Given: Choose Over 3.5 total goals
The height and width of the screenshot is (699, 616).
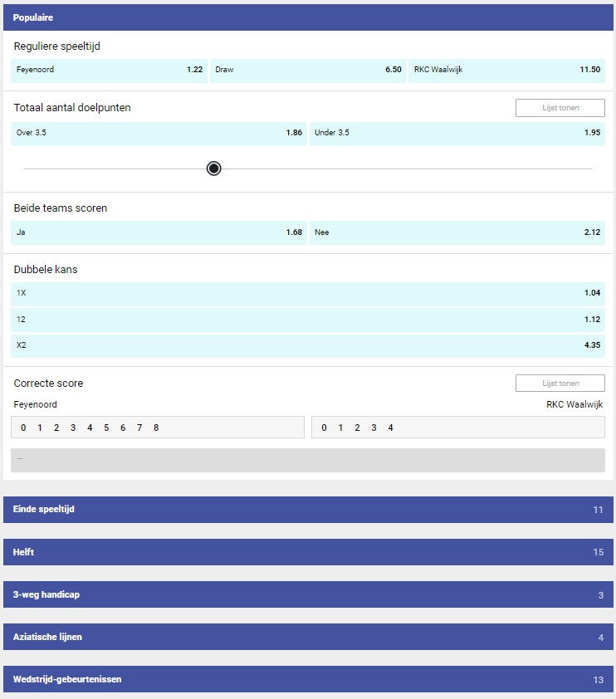Looking at the screenshot, I should (x=159, y=133).
